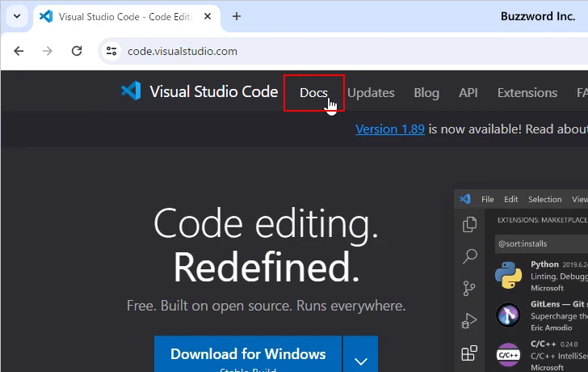
Task: Click the 'Code editing. Redefined.' headline
Action: 266,245
